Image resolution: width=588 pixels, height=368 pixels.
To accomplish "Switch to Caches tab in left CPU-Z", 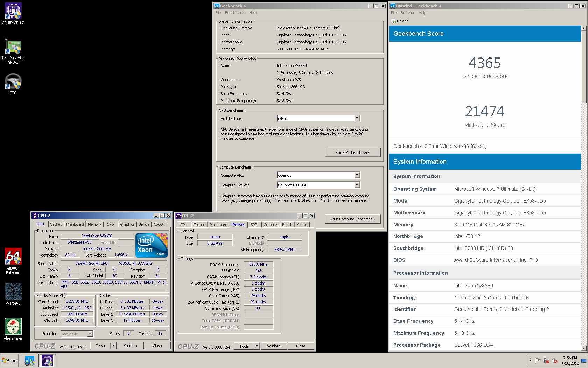I will point(56,224).
